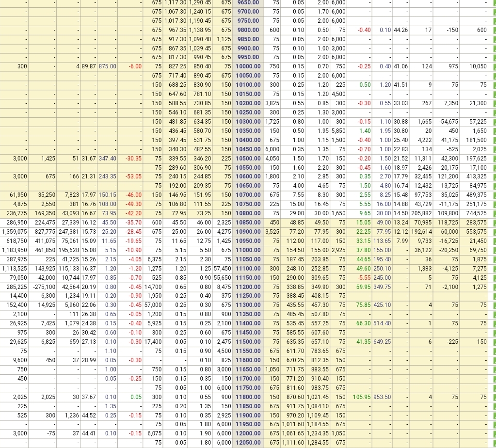Open strike price 12050.00
496x448 pixels.
[x=248, y=443]
